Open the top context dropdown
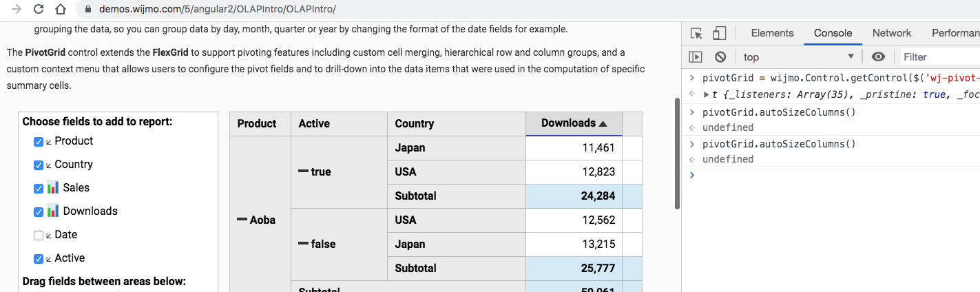The width and height of the screenshot is (980, 292). pos(799,56)
